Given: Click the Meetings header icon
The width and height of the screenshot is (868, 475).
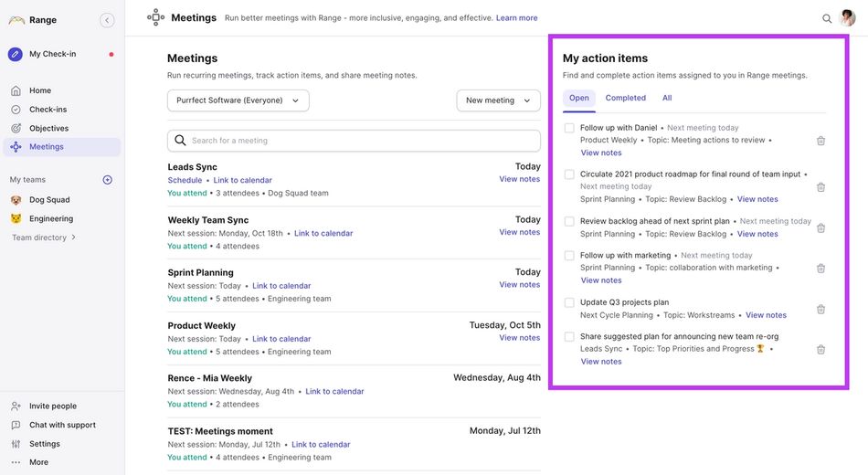Looking at the screenshot, I should [x=155, y=17].
